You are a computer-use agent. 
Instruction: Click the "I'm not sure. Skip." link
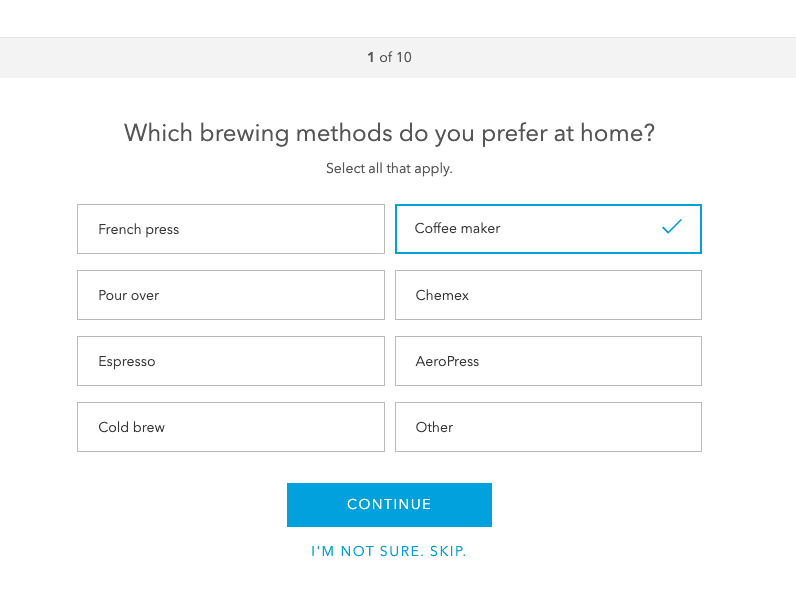click(x=389, y=551)
